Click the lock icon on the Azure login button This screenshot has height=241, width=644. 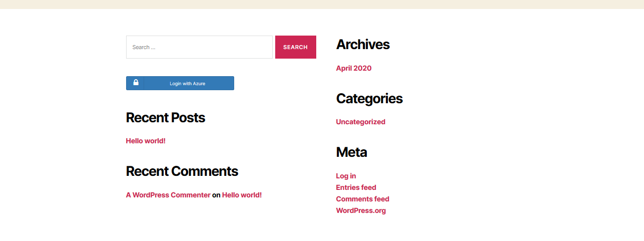(x=136, y=83)
